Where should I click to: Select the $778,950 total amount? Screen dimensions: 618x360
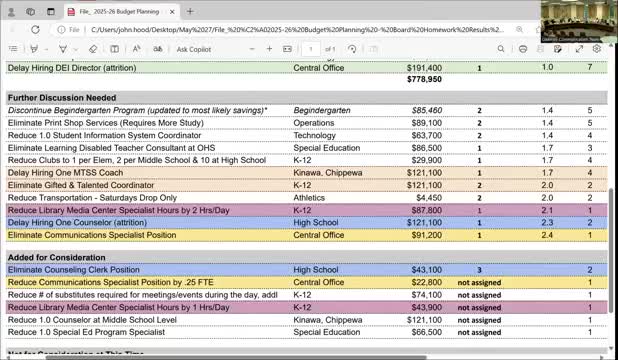click(x=424, y=79)
